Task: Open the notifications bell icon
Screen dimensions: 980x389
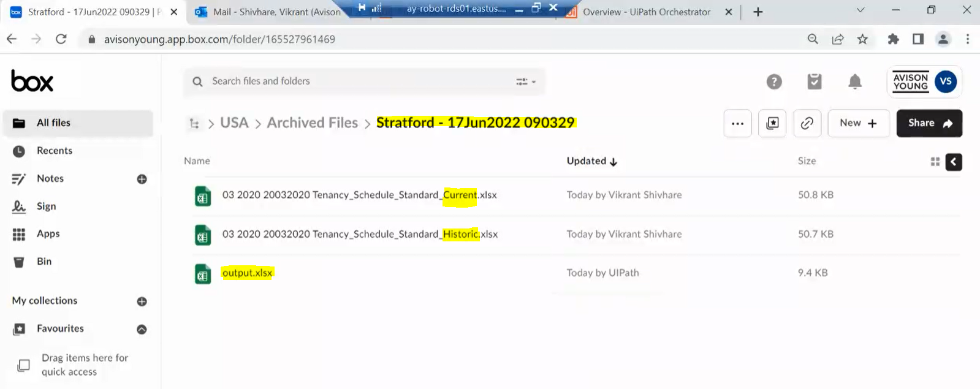Action: (854, 81)
